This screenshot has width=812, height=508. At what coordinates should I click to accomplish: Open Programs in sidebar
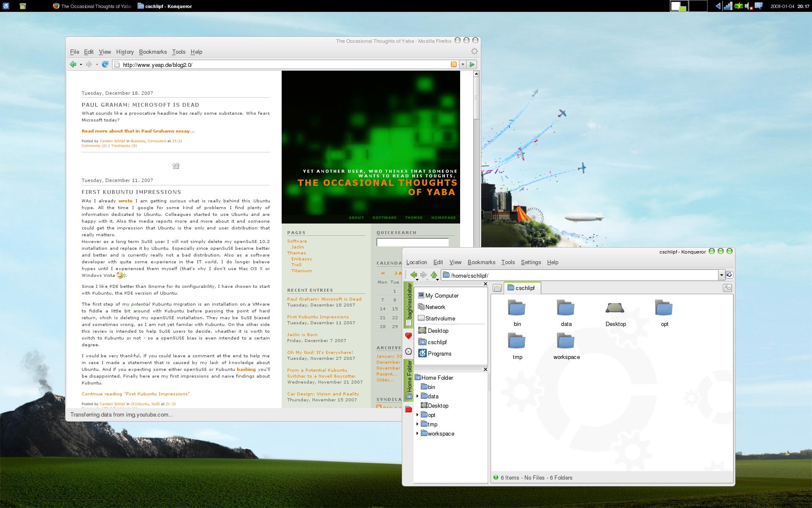(435, 353)
